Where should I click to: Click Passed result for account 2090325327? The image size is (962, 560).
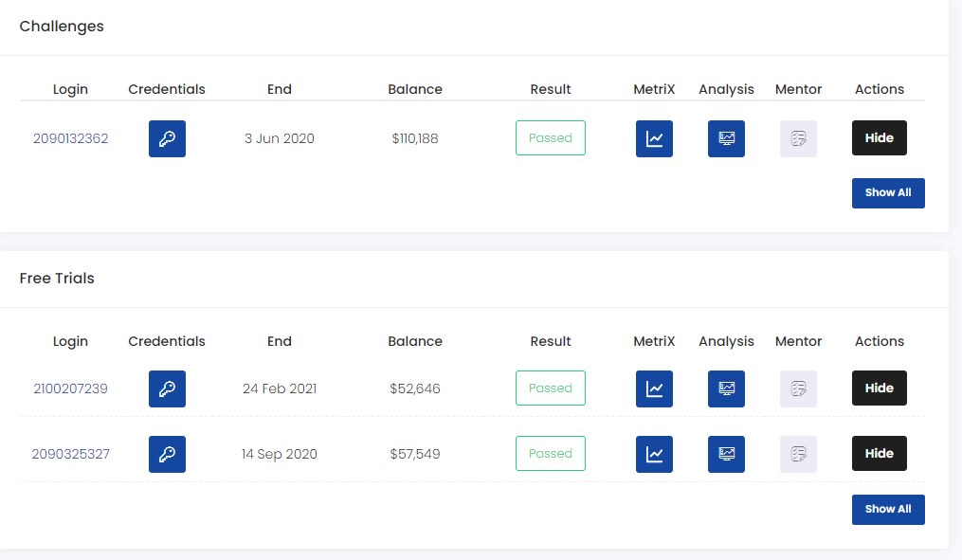click(551, 454)
